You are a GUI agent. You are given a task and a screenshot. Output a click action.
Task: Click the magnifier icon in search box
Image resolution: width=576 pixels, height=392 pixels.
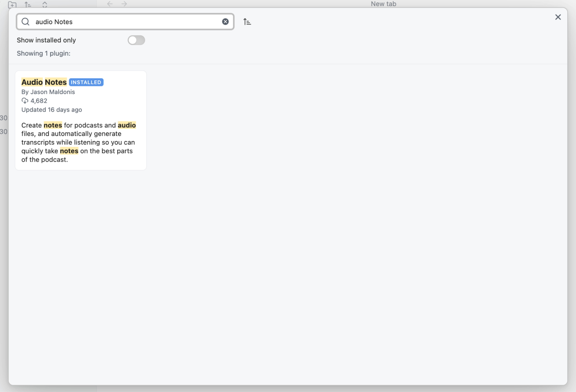[26, 22]
